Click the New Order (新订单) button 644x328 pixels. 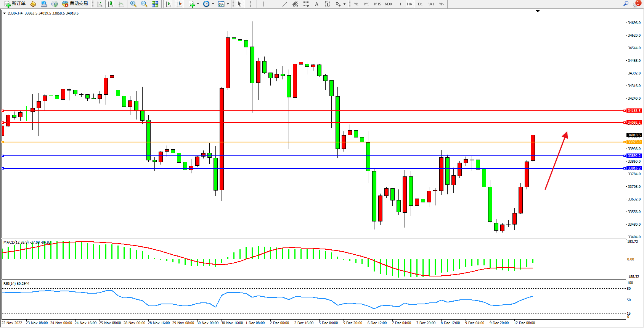15,4
